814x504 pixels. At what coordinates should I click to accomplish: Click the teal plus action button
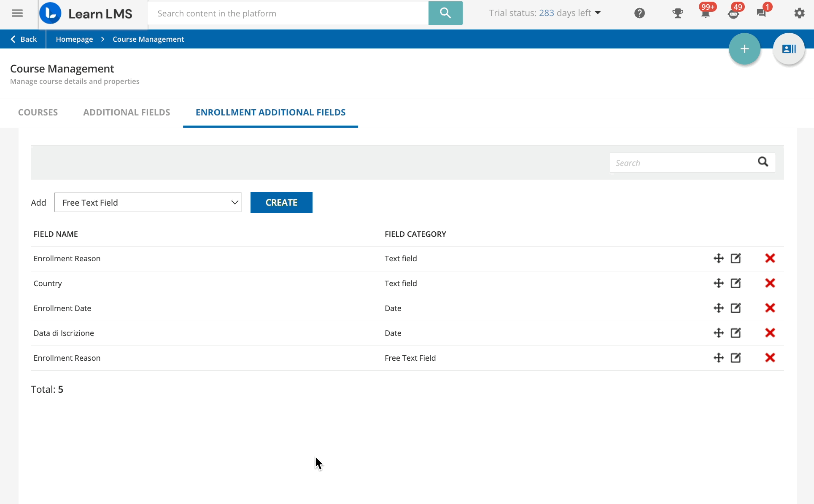[744, 48]
